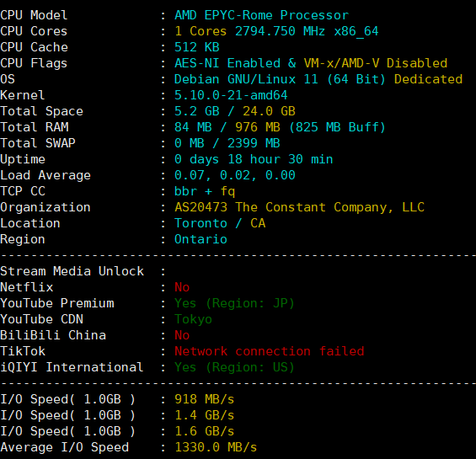Image resolution: width=476 pixels, height=459 pixels.
Task: Select the VM-x/AMD-V Disabled text
Action: pos(376,63)
